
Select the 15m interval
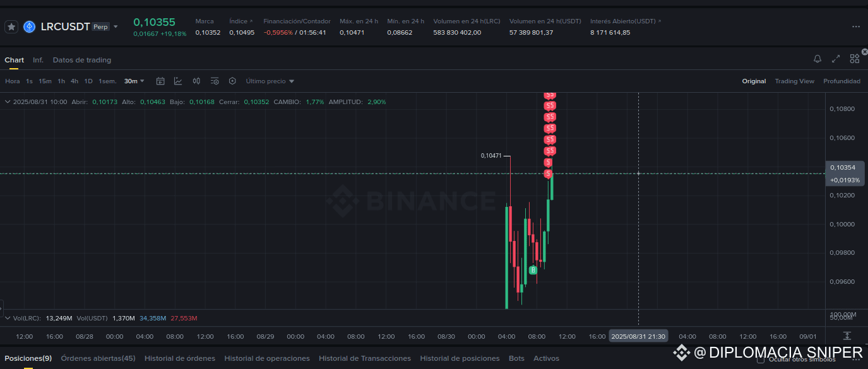(45, 81)
